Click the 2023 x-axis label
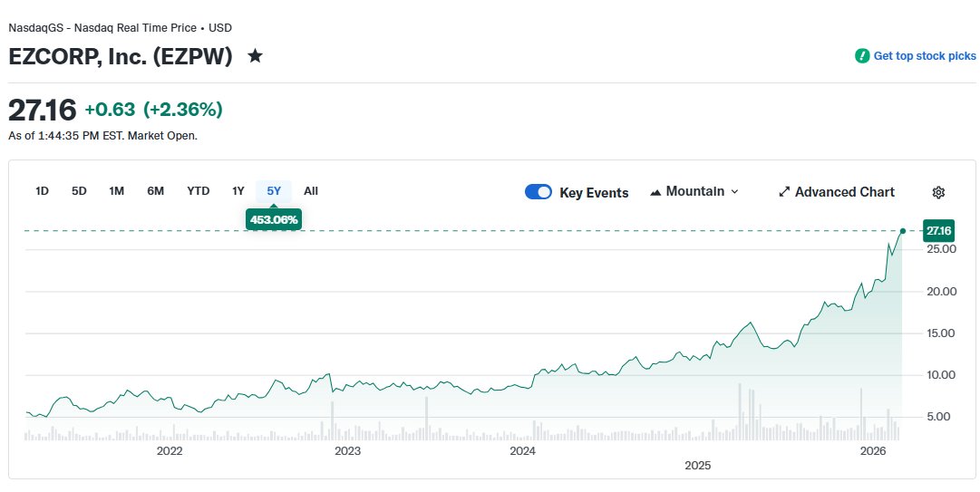Screen dimensions: 980x492 click(x=347, y=451)
